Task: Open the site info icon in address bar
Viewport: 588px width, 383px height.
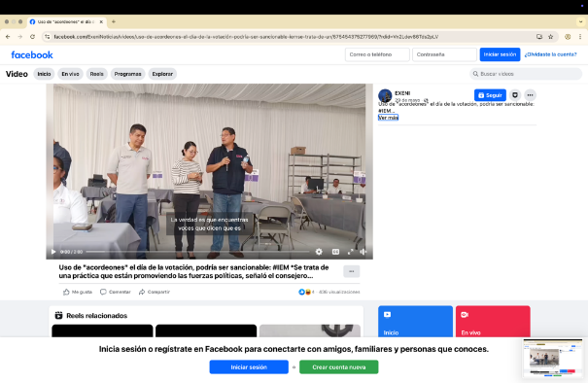Action: pyautogui.click(x=47, y=37)
